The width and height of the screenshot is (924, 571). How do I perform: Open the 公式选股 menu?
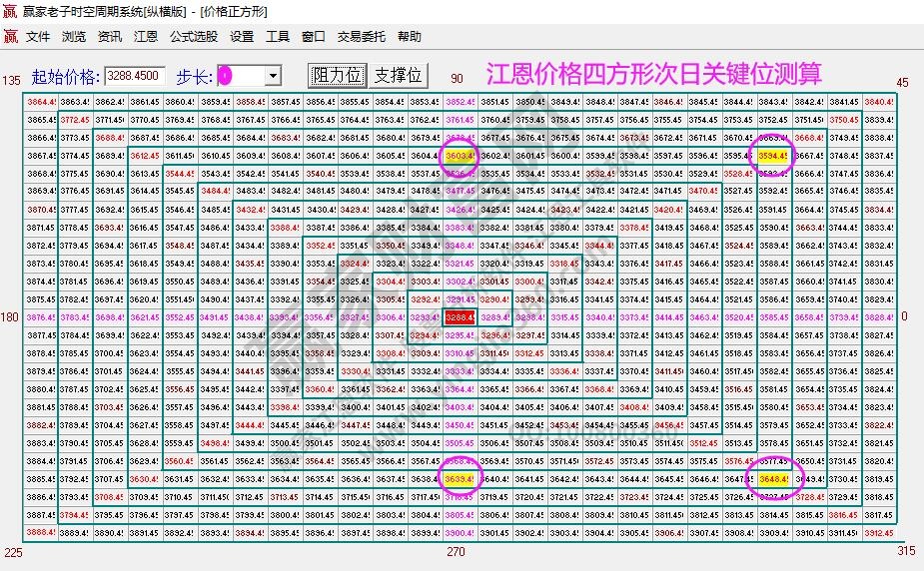[x=193, y=37]
